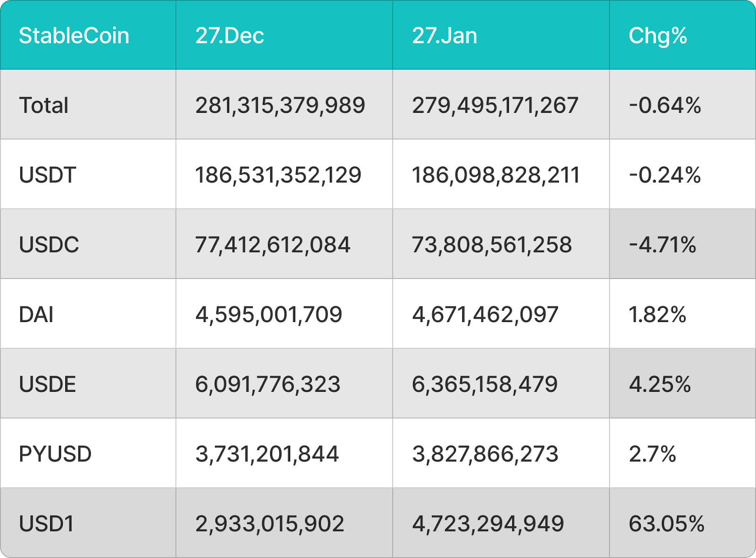
Task: Click the Chg% column header
Action: click(658, 36)
